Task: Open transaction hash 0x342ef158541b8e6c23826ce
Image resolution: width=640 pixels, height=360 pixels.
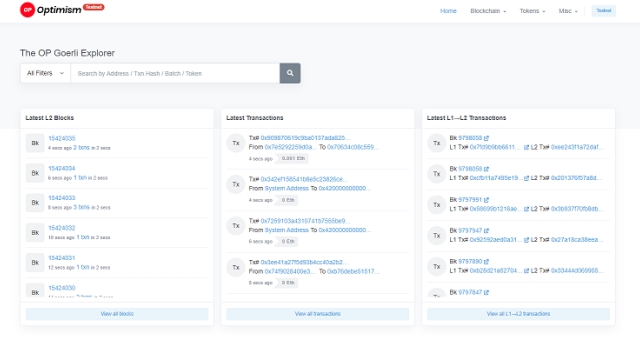Action: tap(304, 179)
